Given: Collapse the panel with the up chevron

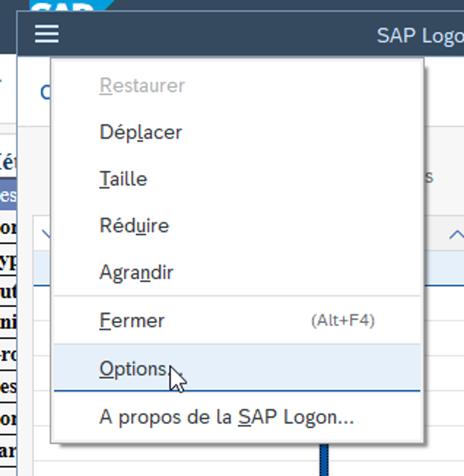Looking at the screenshot, I should [456, 235].
